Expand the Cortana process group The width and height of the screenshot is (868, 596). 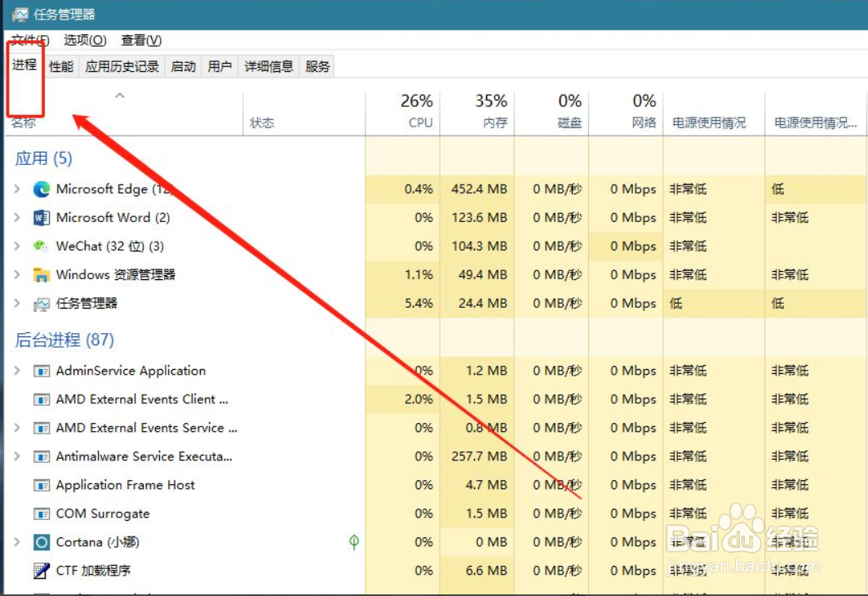pyautogui.click(x=17, y=542)
